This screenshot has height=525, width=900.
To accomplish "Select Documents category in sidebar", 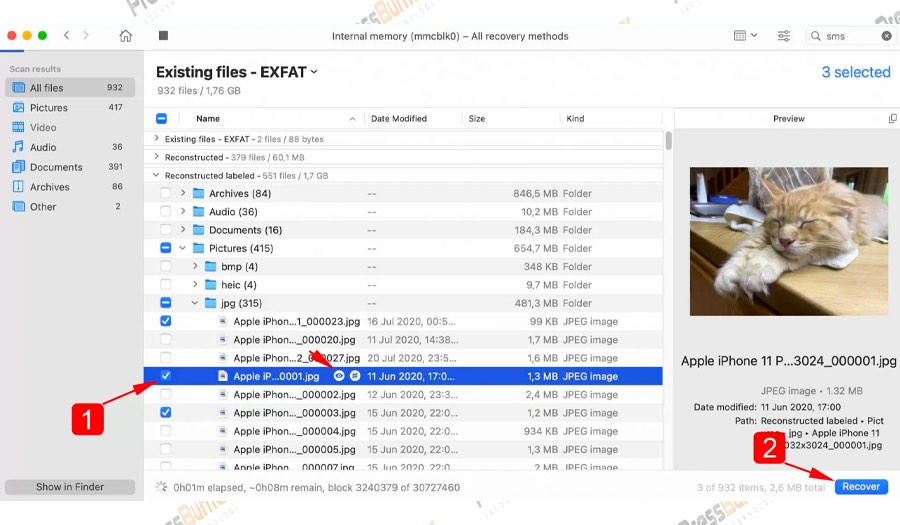I will [55, 167].
